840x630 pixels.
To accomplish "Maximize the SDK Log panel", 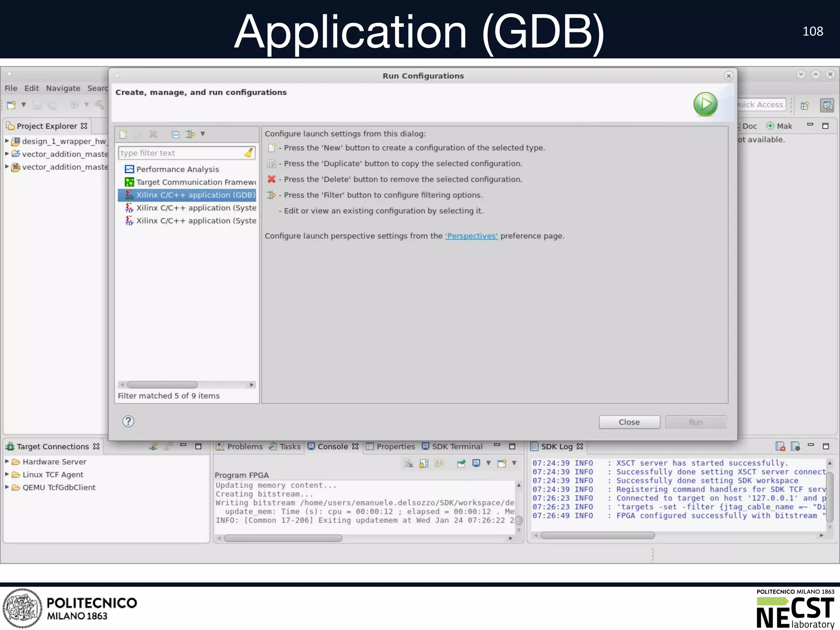I will [x=826, y=446].
